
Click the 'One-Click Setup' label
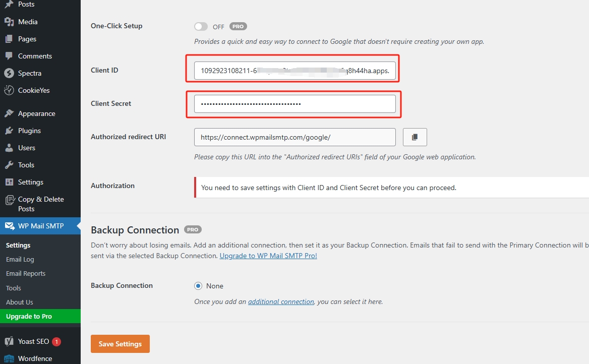pos(116,26)
